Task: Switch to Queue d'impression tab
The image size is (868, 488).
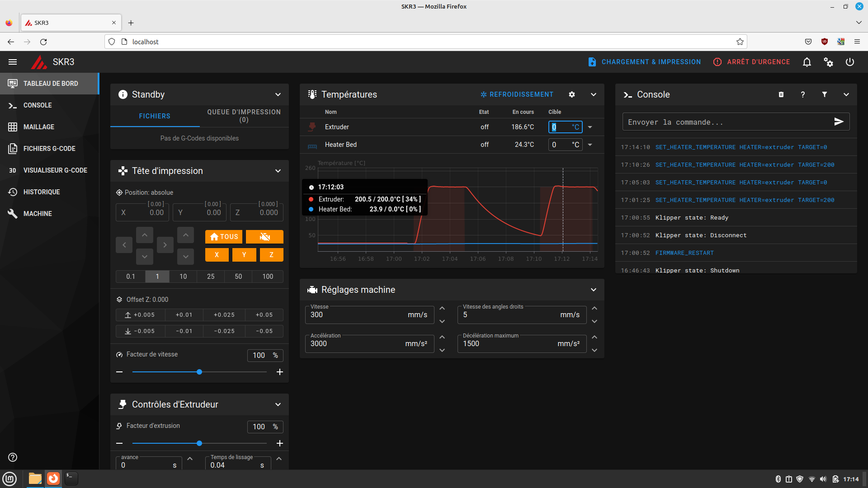Action: tap(244, 116)
